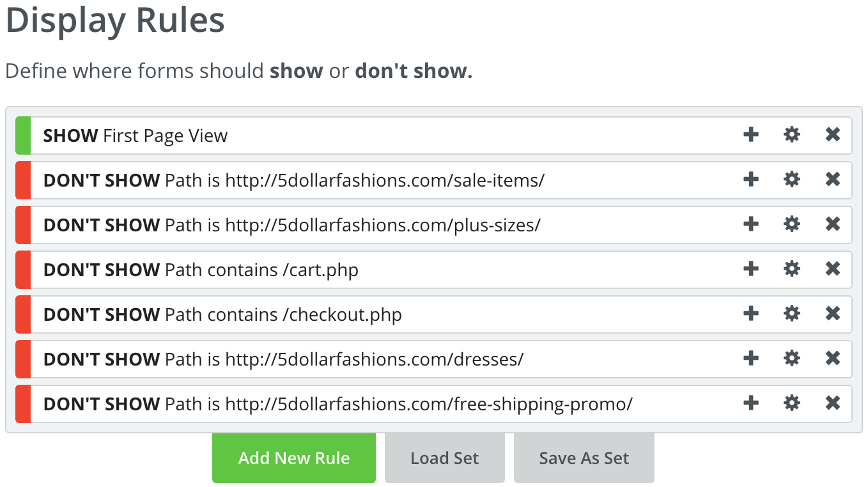Select the DON'T SHOW free-shipping-promo rule row
This screenshot has height=487, width=868.
pyautogui.click(x=434, y=403)
